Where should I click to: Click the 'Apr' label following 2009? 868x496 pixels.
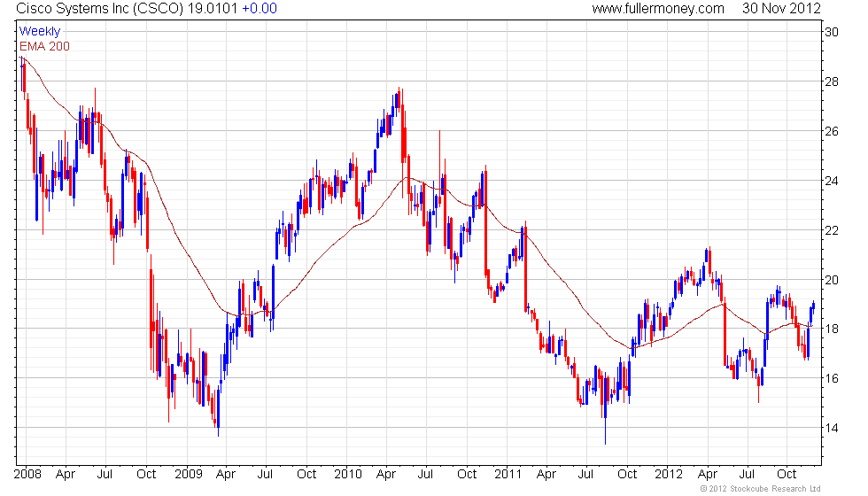226,475
